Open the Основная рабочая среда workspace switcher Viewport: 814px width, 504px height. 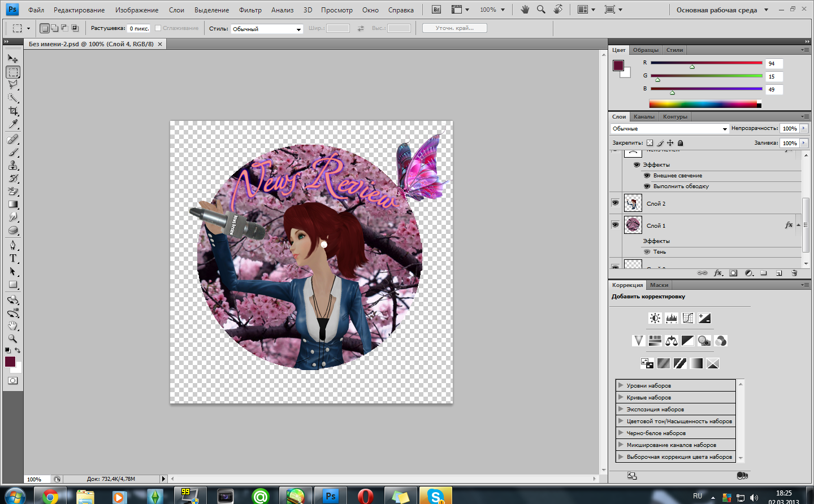click(x=722, y=10)
